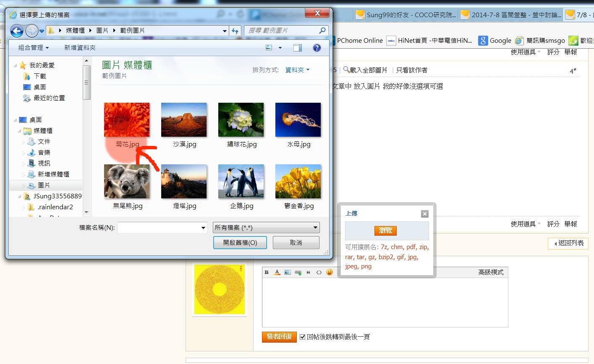Switch to 2014-7-8 區間盤整 browser tab
The width and height of the screenshot is (594, 364).
pyautogui.click(x=511, y=15)
